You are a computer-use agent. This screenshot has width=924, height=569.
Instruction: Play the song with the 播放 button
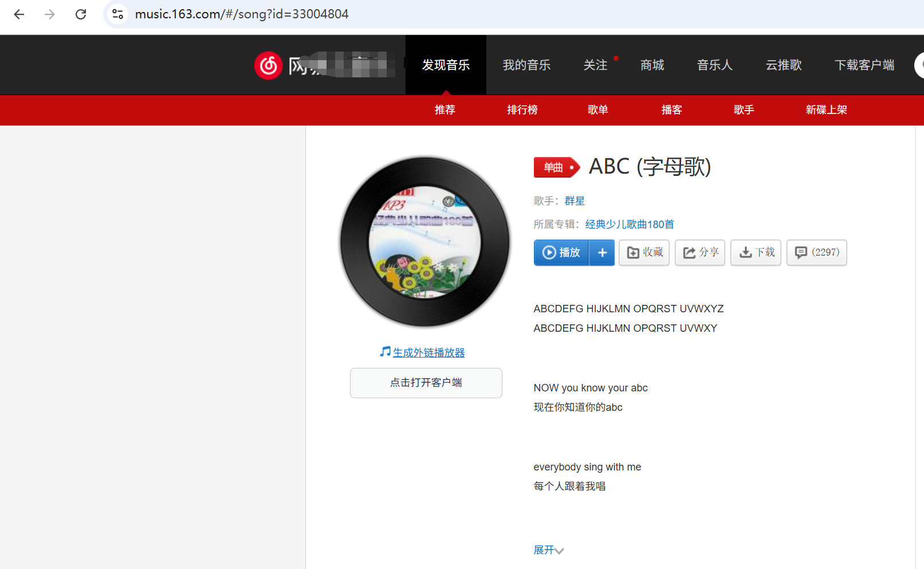pos(561,253)
